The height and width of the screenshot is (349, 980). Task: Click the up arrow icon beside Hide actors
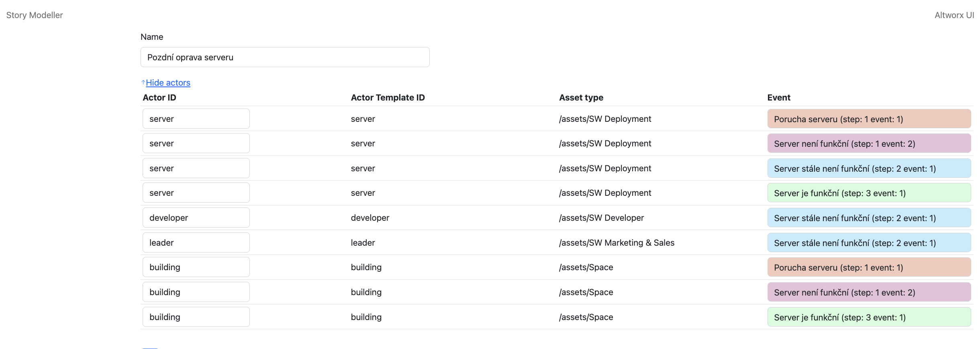143,82
